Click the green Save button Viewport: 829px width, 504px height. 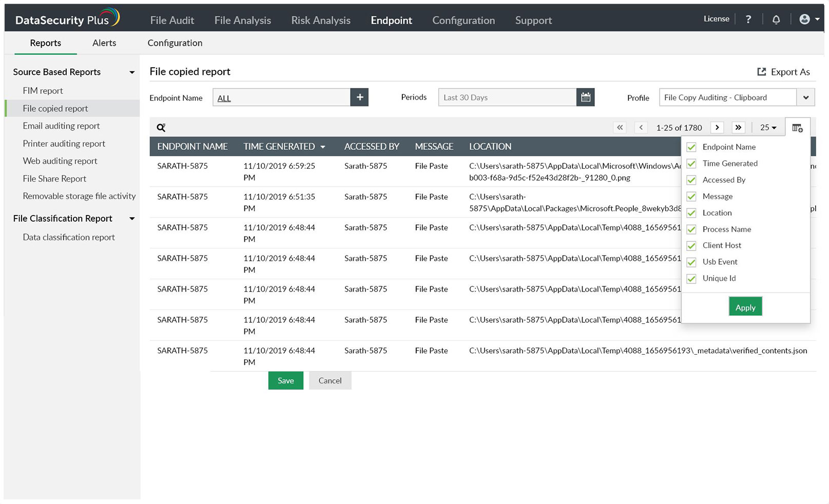point(285,380)
